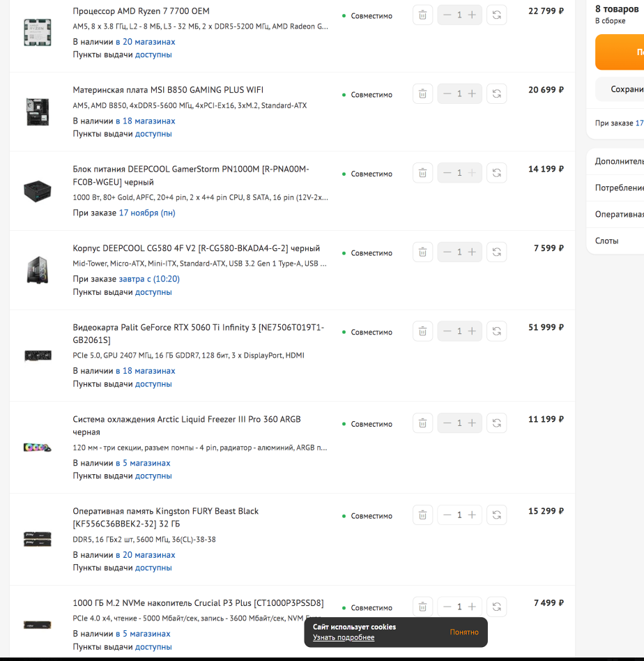Replace the DEEPCOOL CG580 case

point(496,252)
